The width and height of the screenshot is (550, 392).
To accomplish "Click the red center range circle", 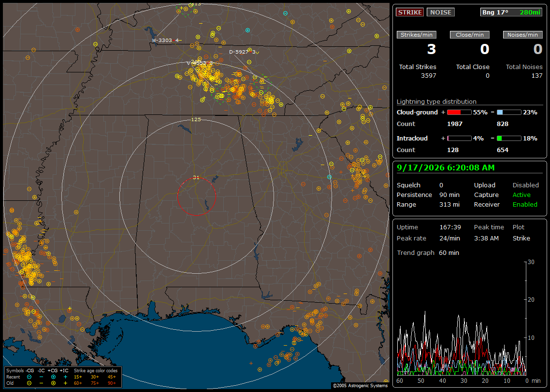I will coord(196,196).
